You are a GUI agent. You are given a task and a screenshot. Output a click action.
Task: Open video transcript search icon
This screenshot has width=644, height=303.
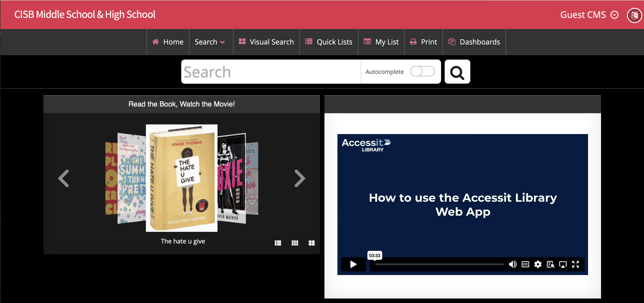click(x=550, y=264)
